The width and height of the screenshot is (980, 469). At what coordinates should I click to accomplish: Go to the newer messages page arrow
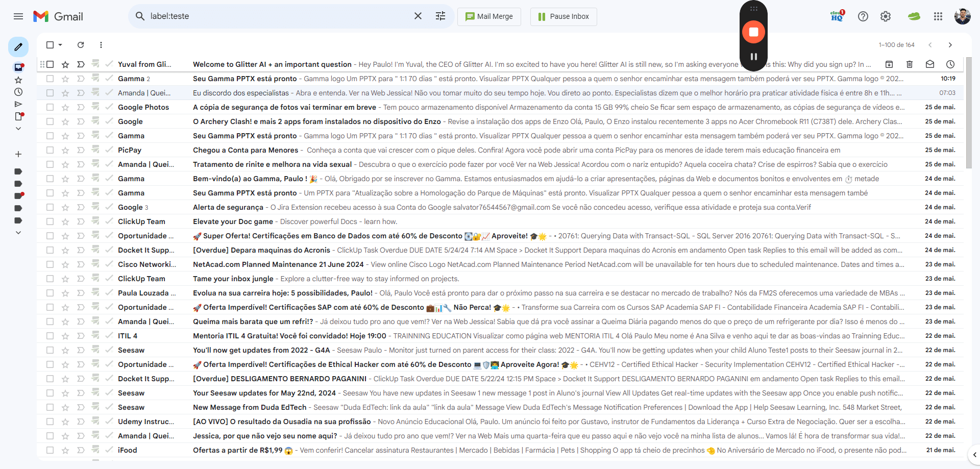tap(930, 45)
